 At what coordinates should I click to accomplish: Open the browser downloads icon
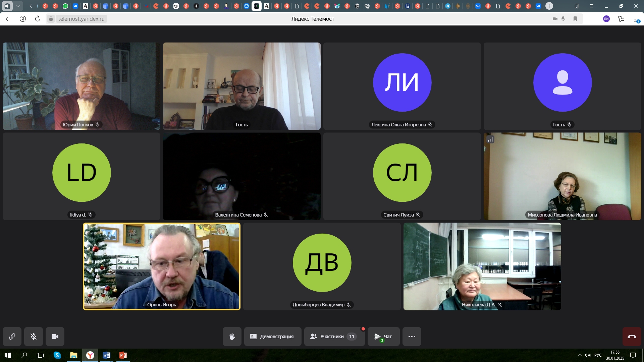636,19
